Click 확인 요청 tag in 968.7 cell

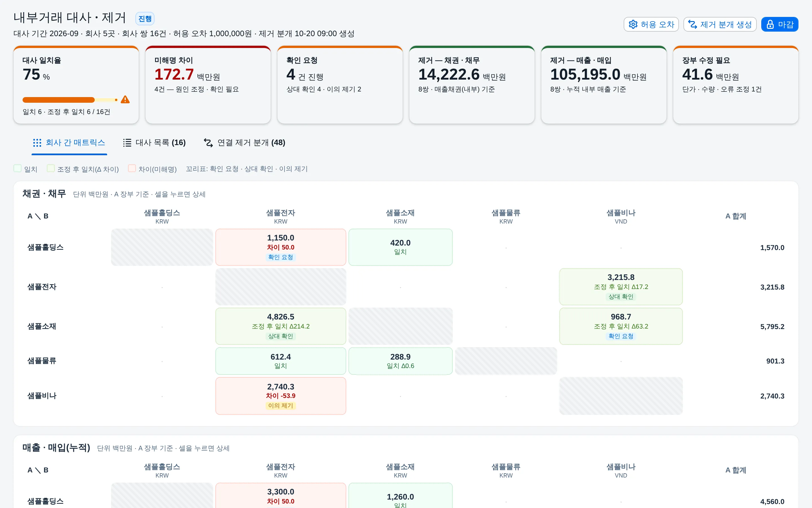[621, 336]
